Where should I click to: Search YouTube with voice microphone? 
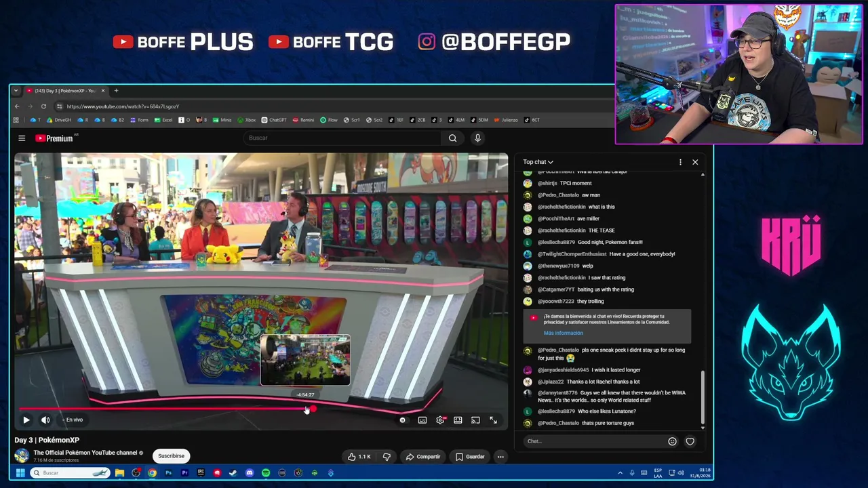click(477, 138)
